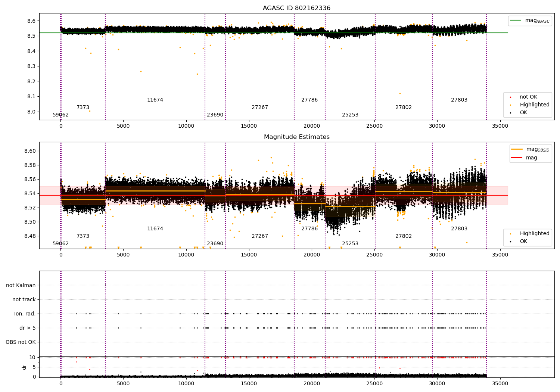Click OBSID label 27267 in Magnitude Estimates plot

coord(260,236)
